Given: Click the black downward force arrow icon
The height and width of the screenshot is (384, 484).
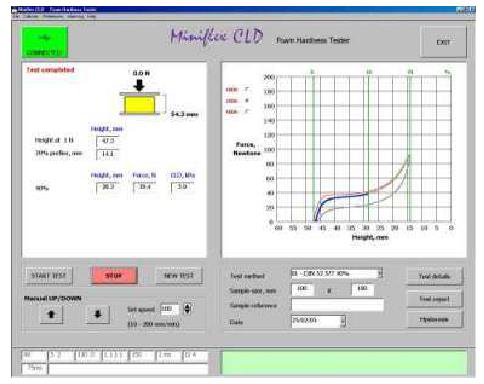Looking at the screenshot, I should (139, 85).
